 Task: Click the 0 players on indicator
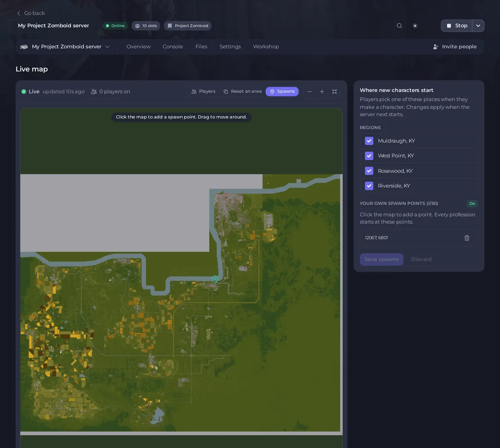(x=110, y=92)
